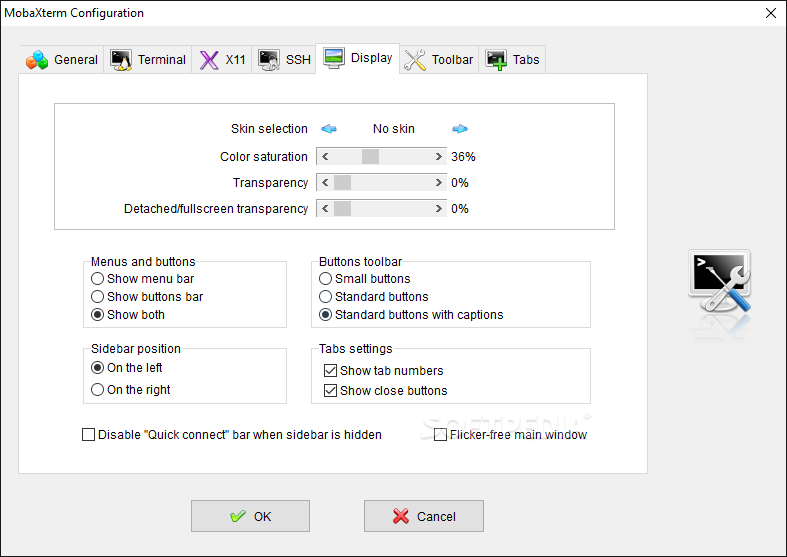The width and height of the screenshot is (787, 557).
Task: Click the 'Tabs settings' group title
Action: point(355,348)
